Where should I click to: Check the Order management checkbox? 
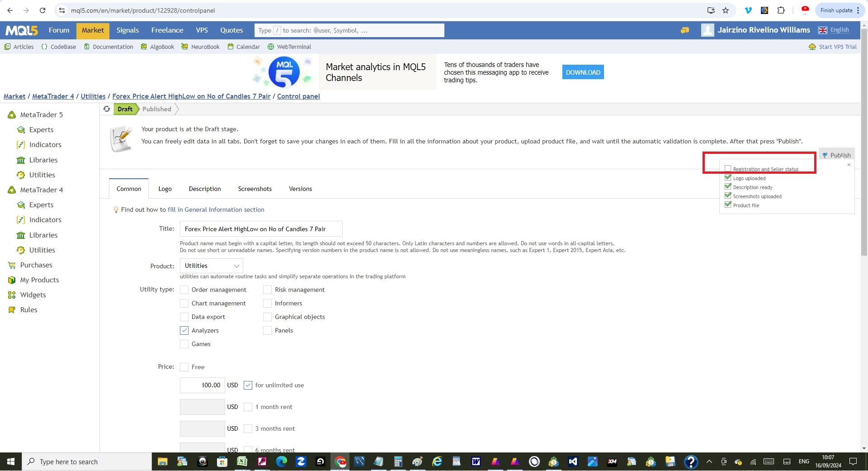point(184,290)
